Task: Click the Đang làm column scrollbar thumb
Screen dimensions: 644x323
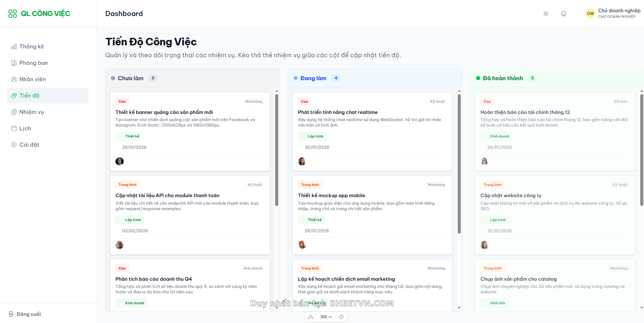Action: [459, 164]
